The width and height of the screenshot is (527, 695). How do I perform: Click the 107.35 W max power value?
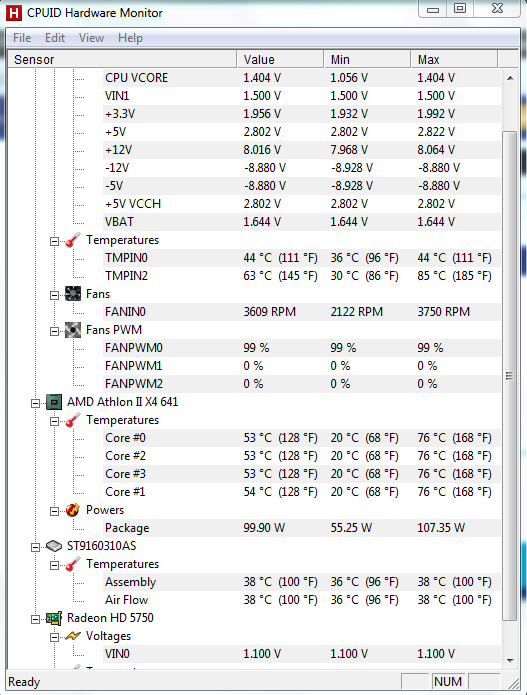(x=441, y=528)
